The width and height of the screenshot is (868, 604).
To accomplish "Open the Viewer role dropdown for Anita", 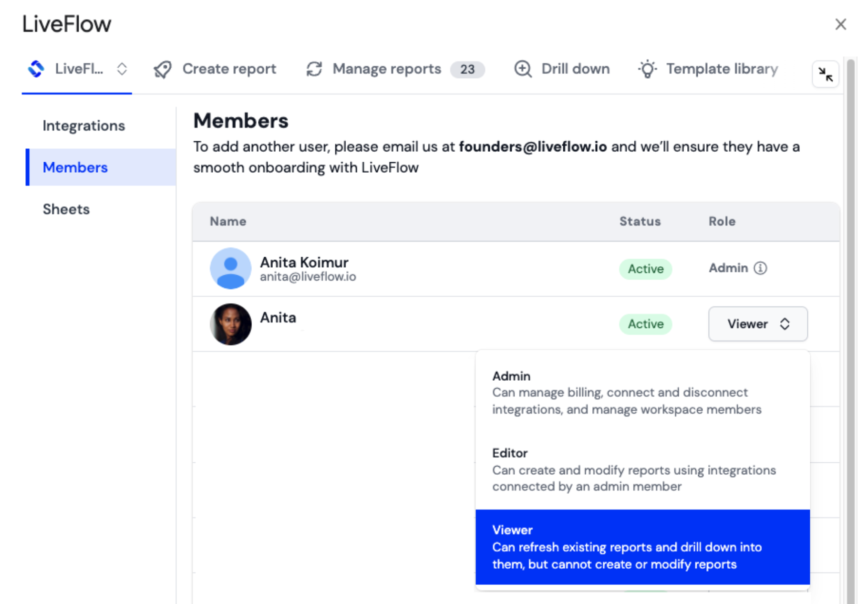I will pos(758,324).
